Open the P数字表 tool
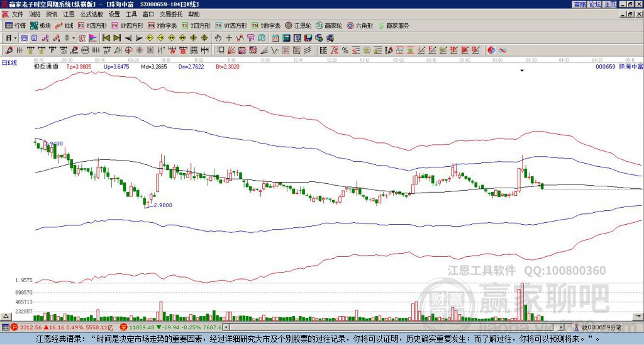 click(x=163, y=25)
